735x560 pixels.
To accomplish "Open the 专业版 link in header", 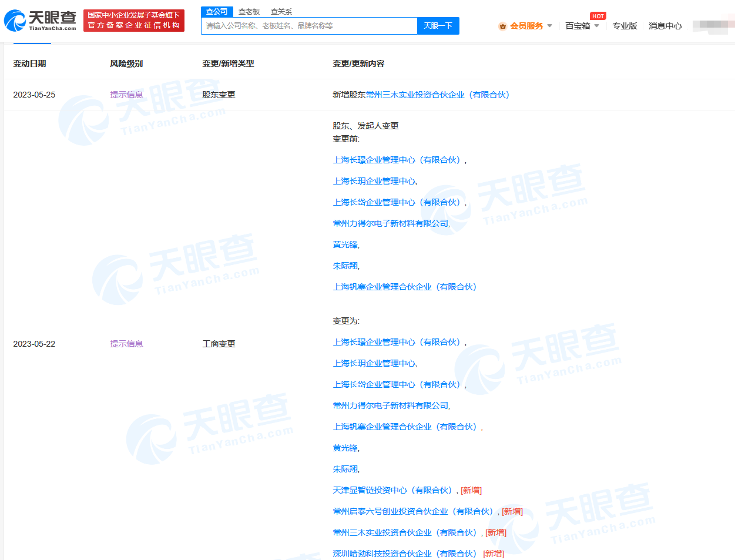I will click(625, 26).
